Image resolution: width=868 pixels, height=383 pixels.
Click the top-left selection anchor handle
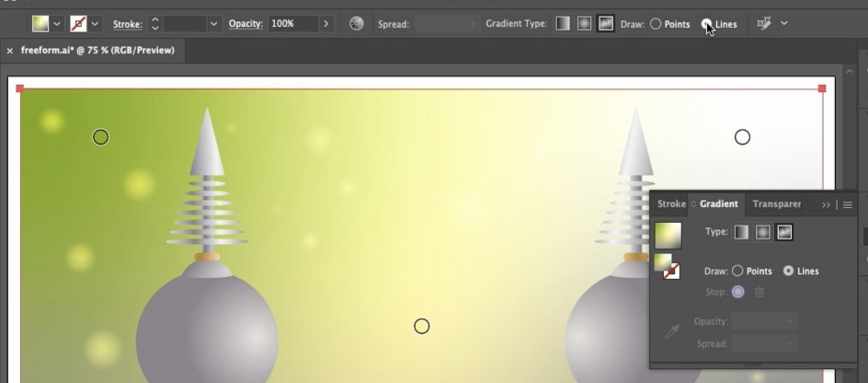tap(20, 88)
